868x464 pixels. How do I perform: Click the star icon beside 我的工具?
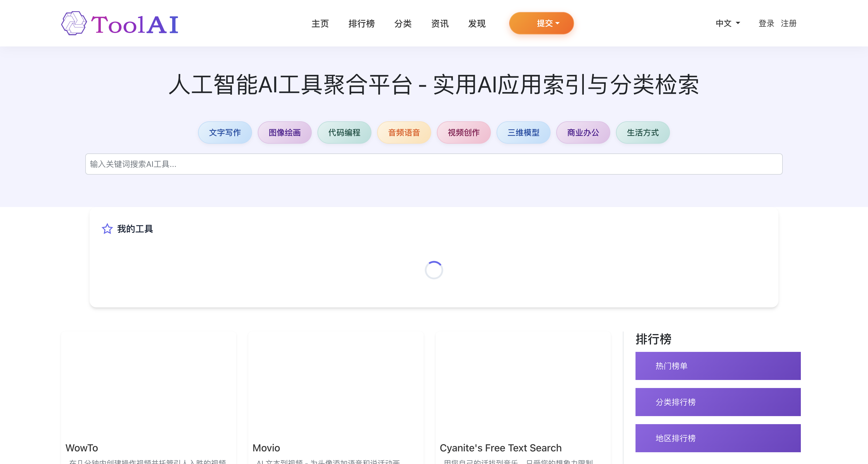coord(107,229)
